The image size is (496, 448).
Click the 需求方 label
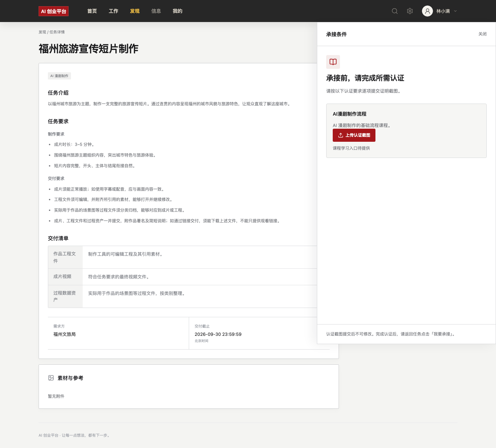point(59,326)
